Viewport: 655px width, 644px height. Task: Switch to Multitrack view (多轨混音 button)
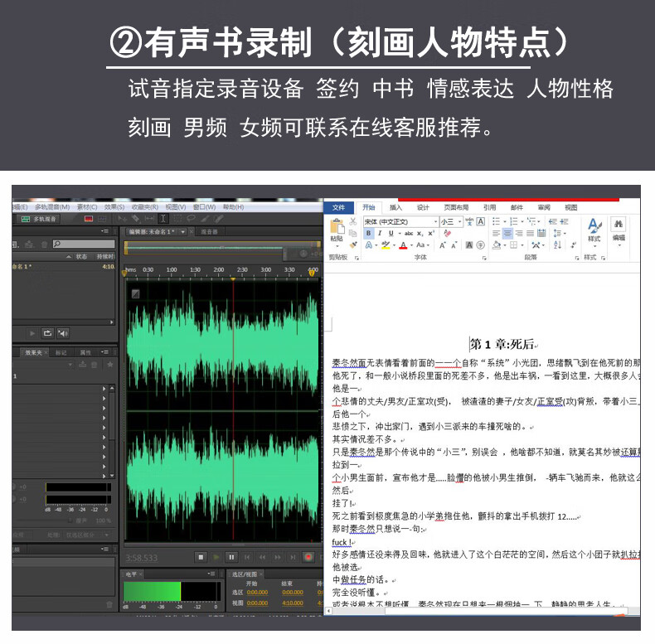coord(38,219)
